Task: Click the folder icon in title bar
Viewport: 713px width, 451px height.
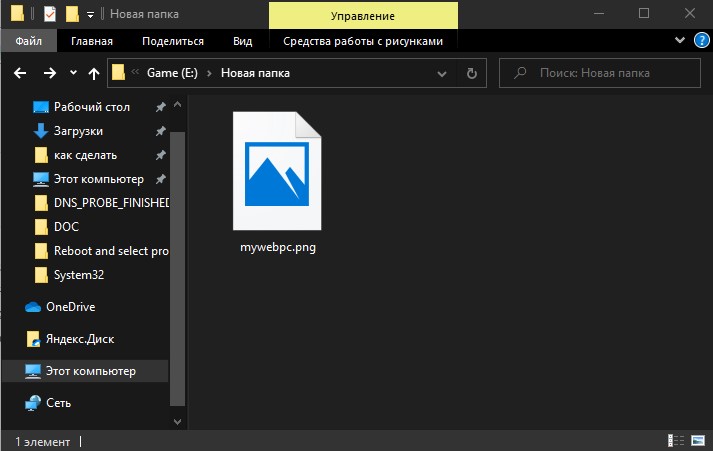Action: click(x=17, y=14)
